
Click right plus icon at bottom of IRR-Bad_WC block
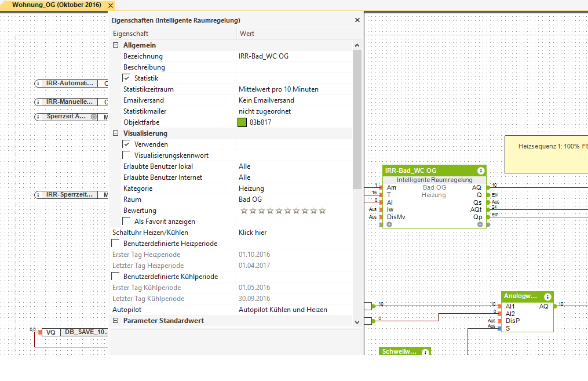(480, 224)
